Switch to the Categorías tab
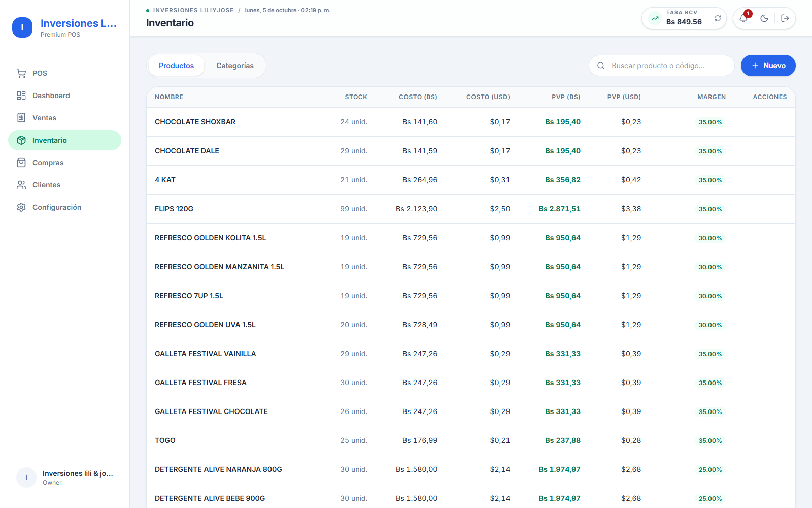Screen dimensions: 812x508 coord(235,66)
